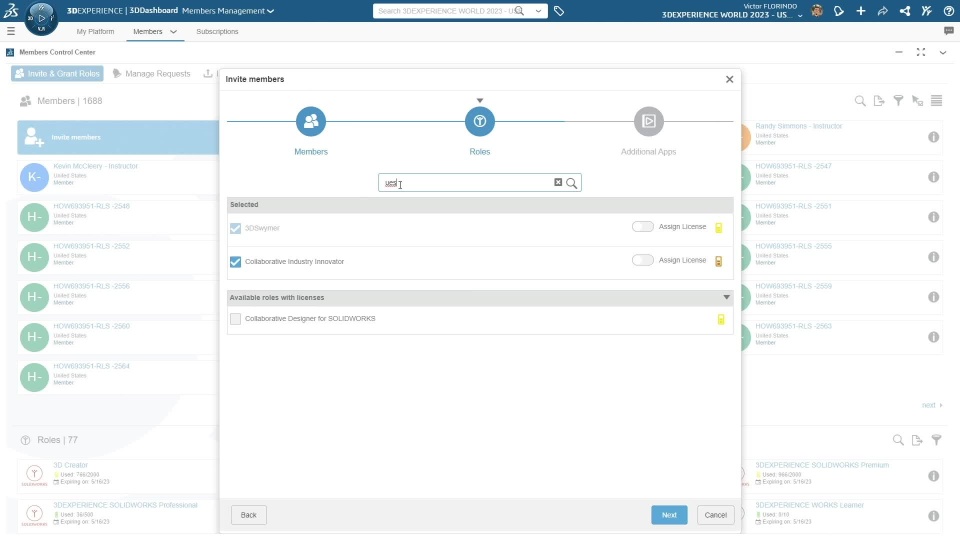Open info for 3DEXPERIENCE SOLIDWORKS Premium
Viewport: 960px width, 540px height.
[933, 476]
